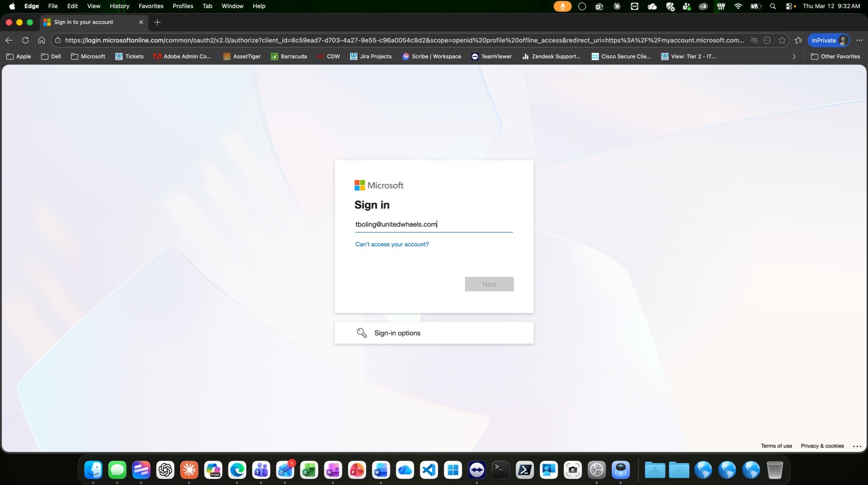Open the Favorites list icon
The image size is (868, 485).
click(798, 40)
